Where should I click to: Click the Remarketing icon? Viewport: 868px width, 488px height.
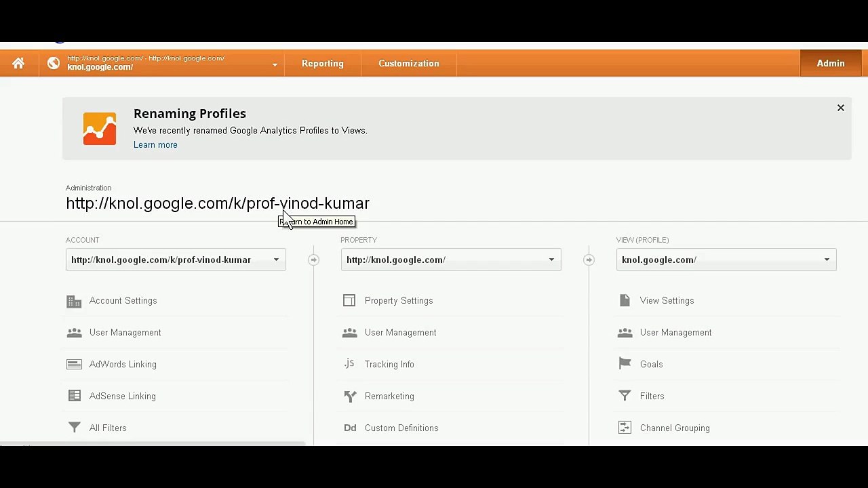pyautogui.click(x=350, y=396)
